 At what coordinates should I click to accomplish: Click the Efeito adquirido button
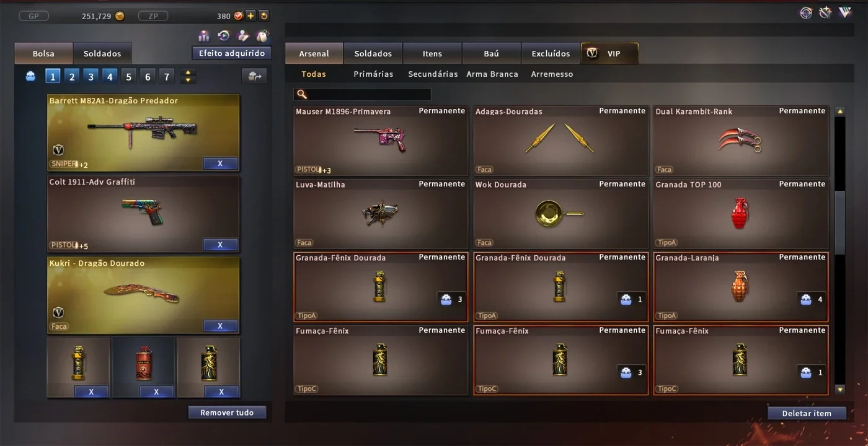[232, 53]
